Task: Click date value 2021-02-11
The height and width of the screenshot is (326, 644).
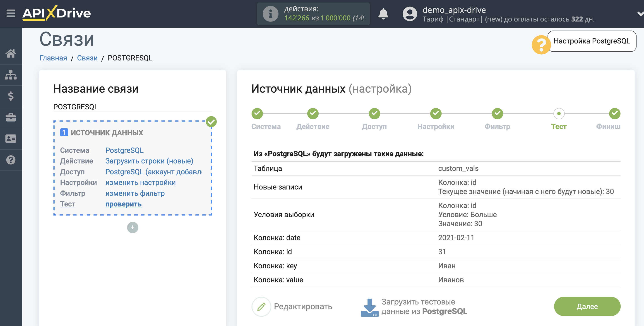Action: (456, 238)
